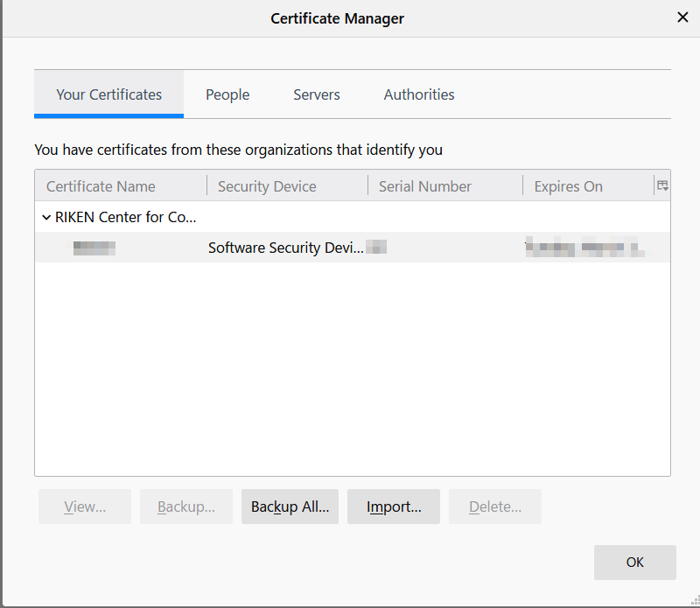
Task: Open the column display options icon
Action: [x=662, y=185]
